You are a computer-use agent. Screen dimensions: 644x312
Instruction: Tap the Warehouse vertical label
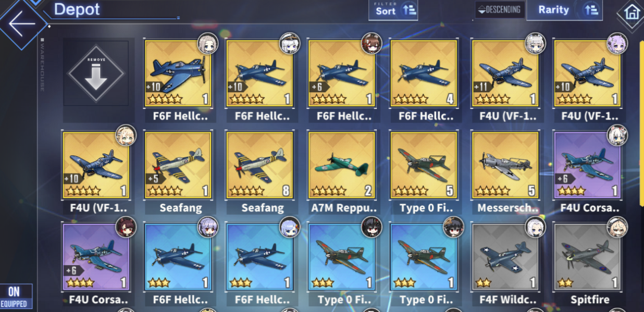click(x=42, y=65)
